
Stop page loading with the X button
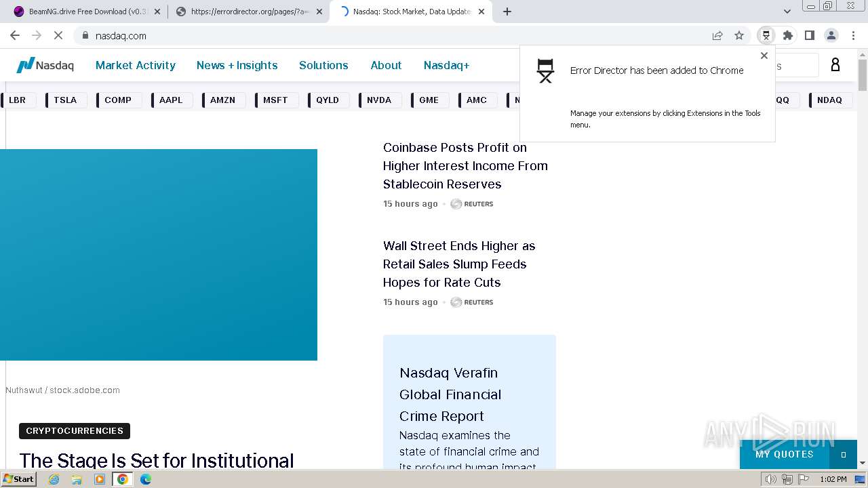pyautogui.click(x=58, y=35)
